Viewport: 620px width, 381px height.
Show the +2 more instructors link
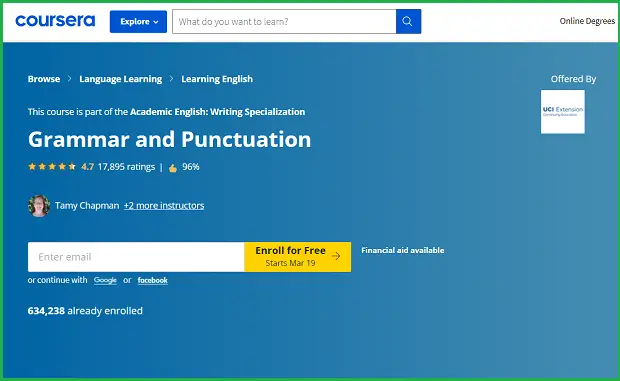164,206
